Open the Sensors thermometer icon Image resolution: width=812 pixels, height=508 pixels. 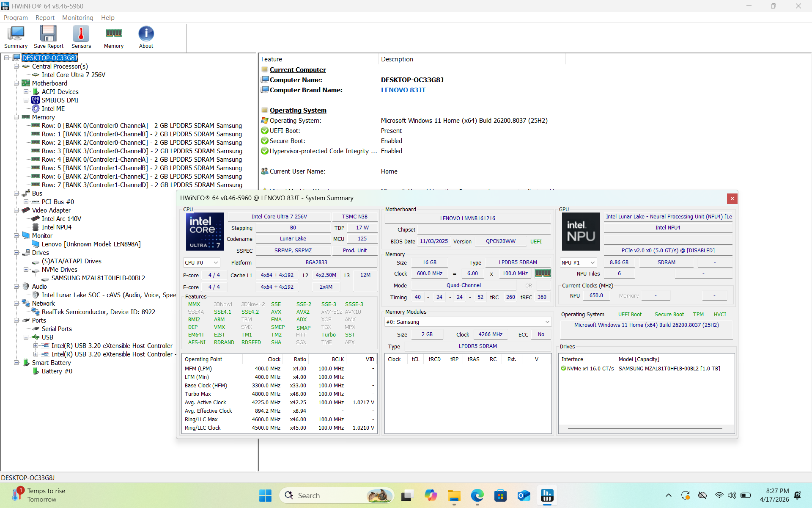coord(81,37)
